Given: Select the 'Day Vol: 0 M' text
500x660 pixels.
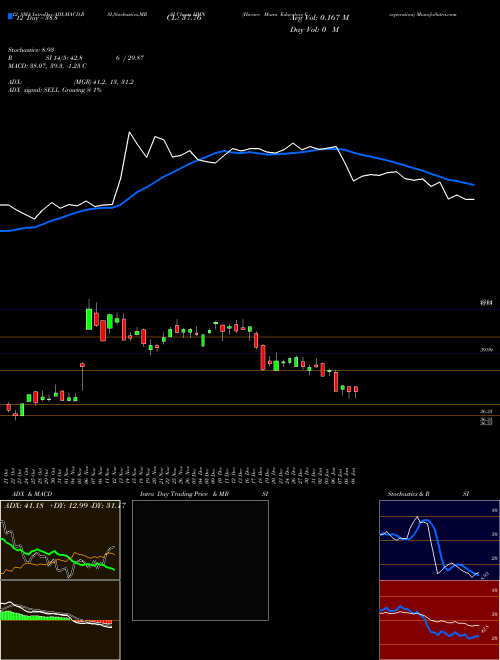Looking at the screenshot, I should [314, 29].
